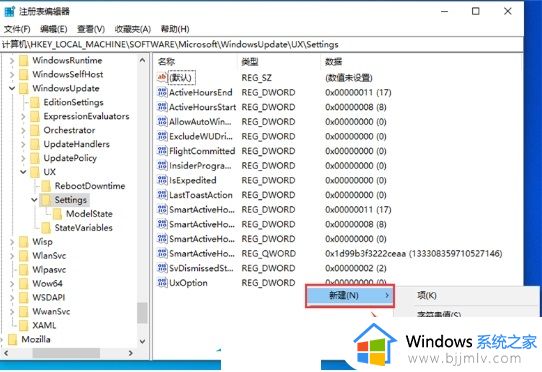Screen dimensions: 542x372
Task: Click the 0x00000002 (2) data value
Action: tap(356, 268)
